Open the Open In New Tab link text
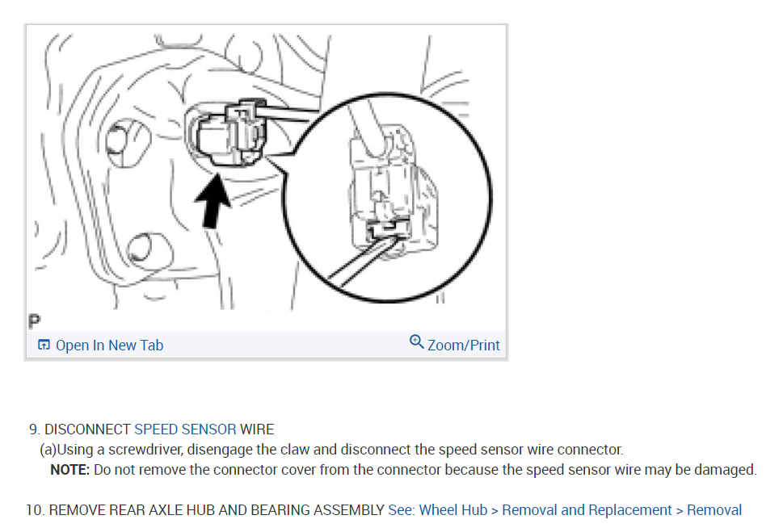 pos(109,346)
